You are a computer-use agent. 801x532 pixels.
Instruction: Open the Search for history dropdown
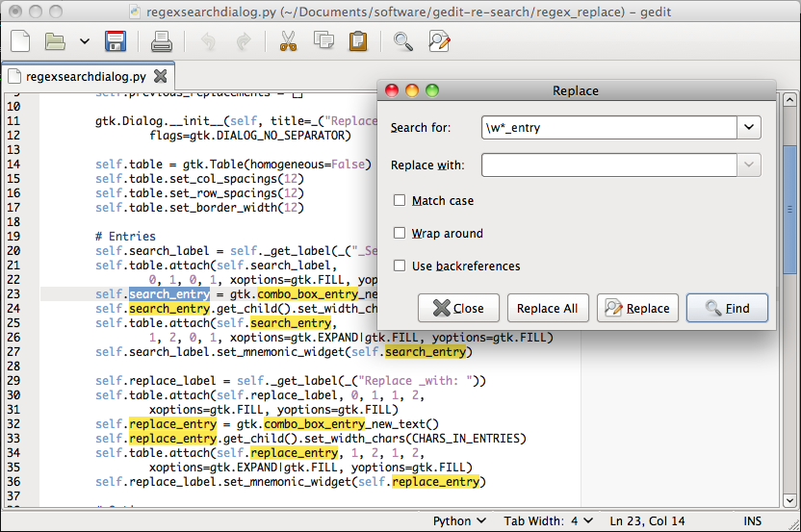coord(749,128)
